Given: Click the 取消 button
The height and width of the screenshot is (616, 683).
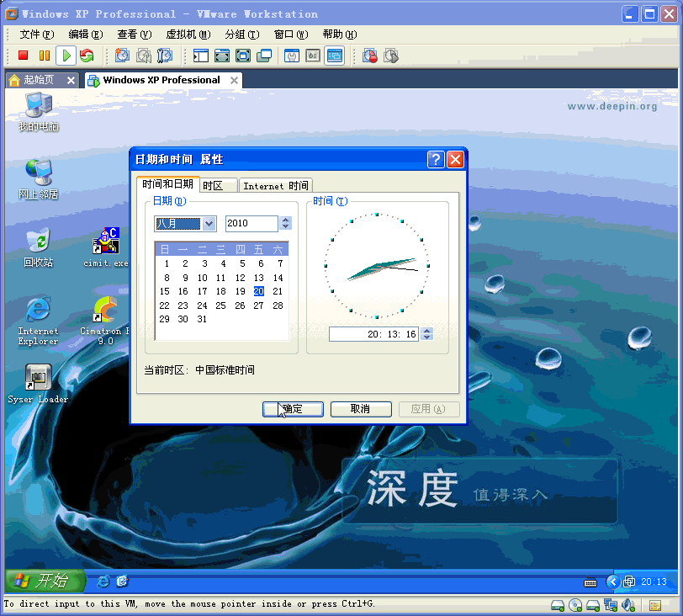Looking at the screenshot, I should click(360, 409).
